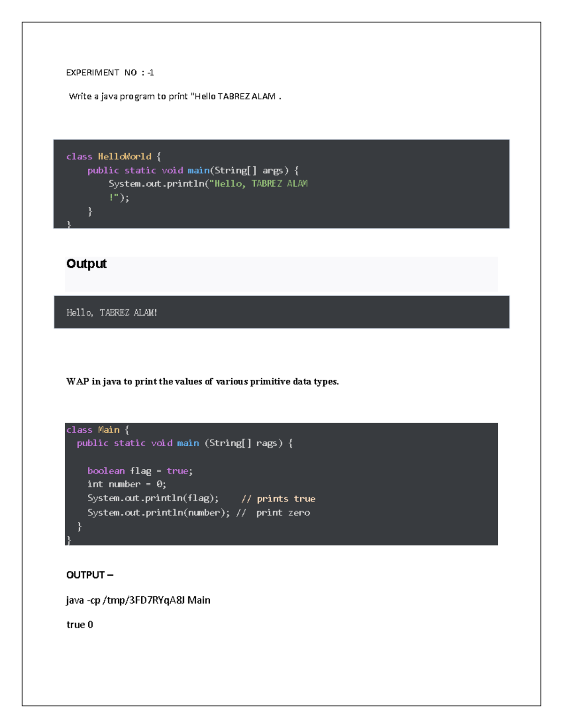Click the 'java -cp /tmp/3FD7RYqA8J Main' line
Image resolution: width=563 pixels, height=728 pixels.
[x=138, y=600]
